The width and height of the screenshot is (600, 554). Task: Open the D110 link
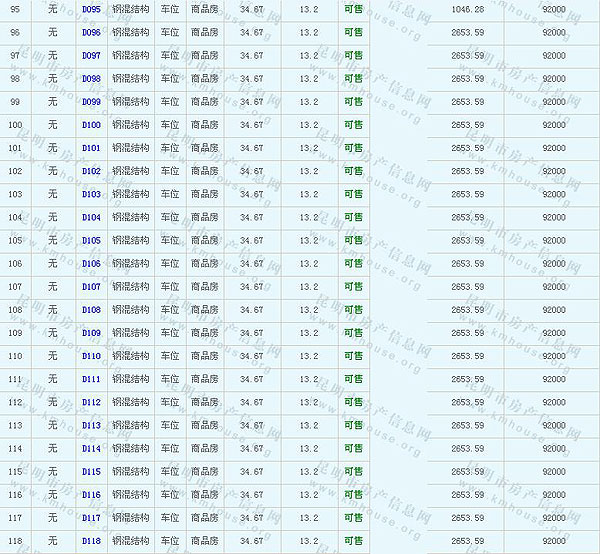91,356
